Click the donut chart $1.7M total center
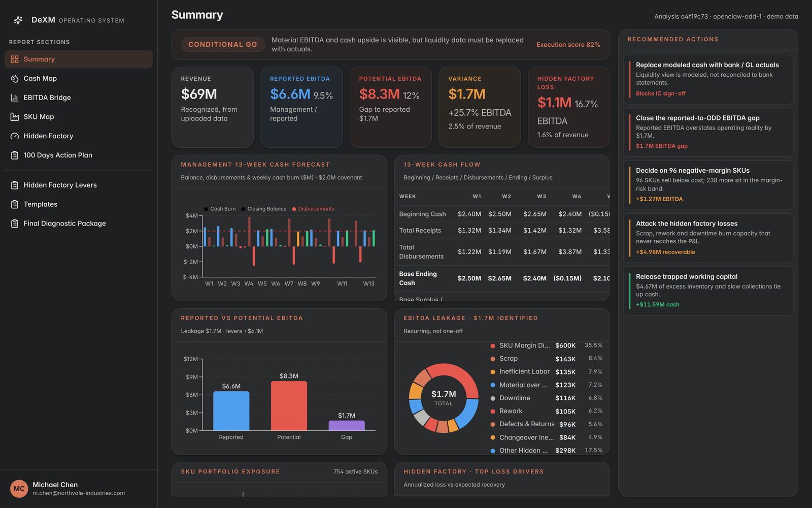The height and width of the screenshot is (508, 812). point(444,398)
